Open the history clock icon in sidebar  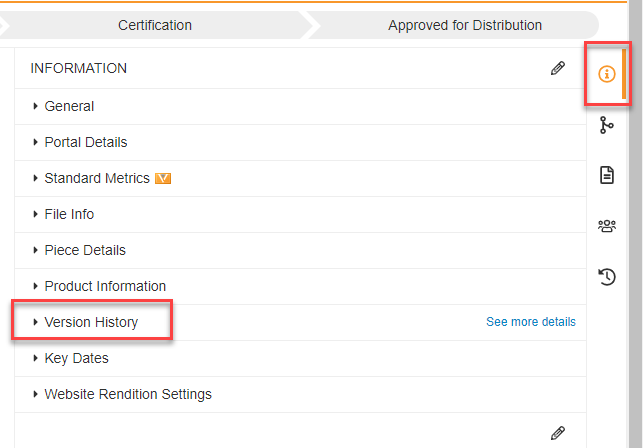606,276
